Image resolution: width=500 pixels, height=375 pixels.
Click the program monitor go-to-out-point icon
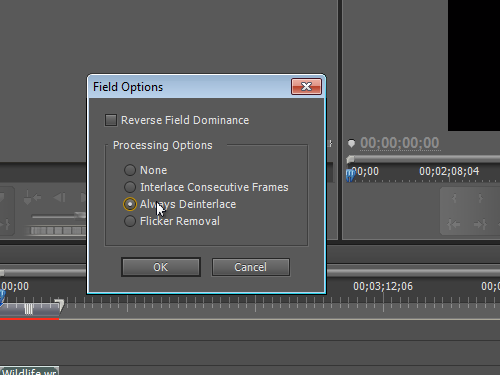tap(480, 224)
